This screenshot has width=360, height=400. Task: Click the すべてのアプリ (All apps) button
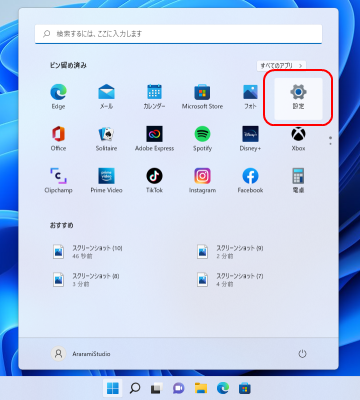click(281, 66)
